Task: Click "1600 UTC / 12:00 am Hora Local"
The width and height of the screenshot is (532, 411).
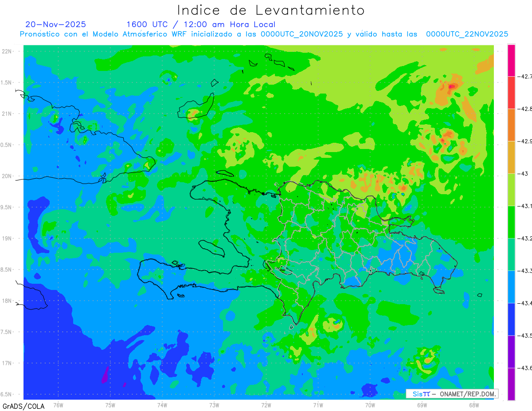Action: tap(201, 24)
